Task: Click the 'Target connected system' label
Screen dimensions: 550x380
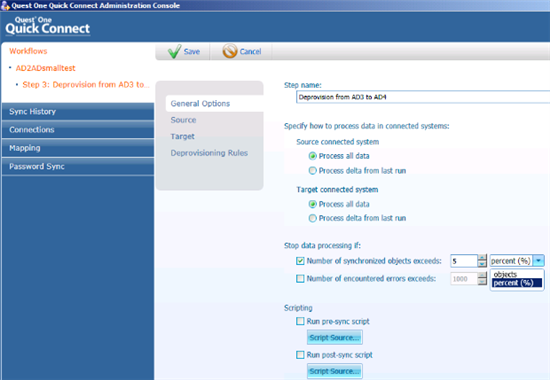Action: (x=337, y=189)
